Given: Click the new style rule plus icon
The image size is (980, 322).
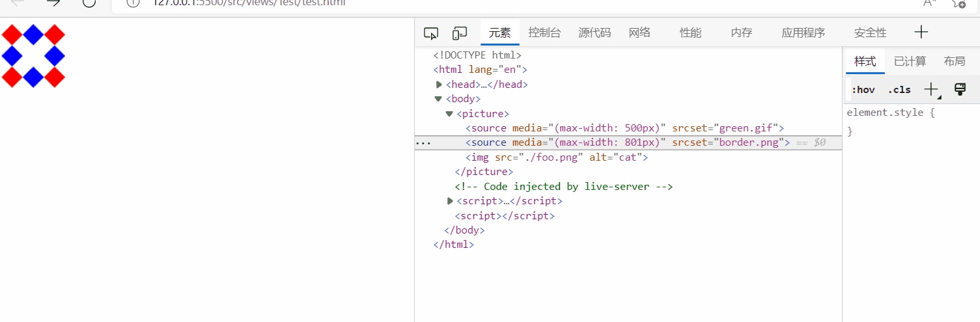Looking at the screenshot, I should pos(932,90).
